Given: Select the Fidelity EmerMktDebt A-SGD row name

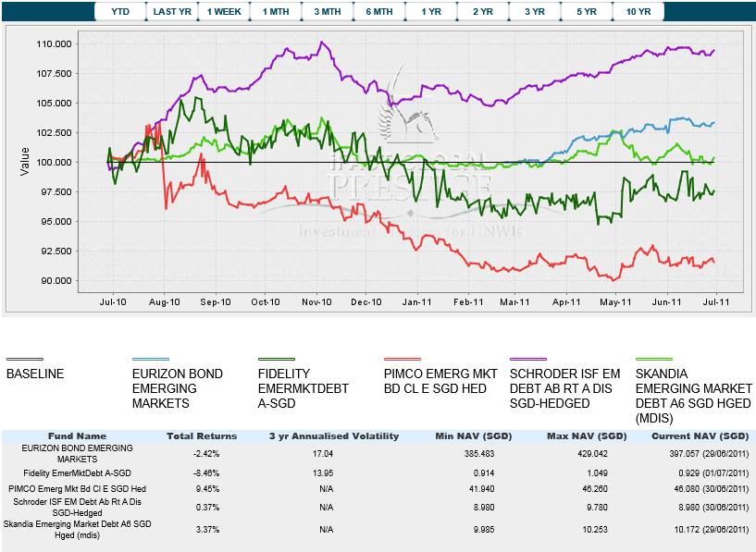Looking at the screenshot, I should pos(77,473).
